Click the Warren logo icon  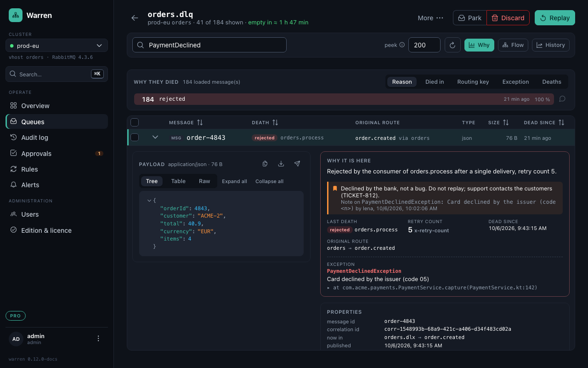point(16,15)
